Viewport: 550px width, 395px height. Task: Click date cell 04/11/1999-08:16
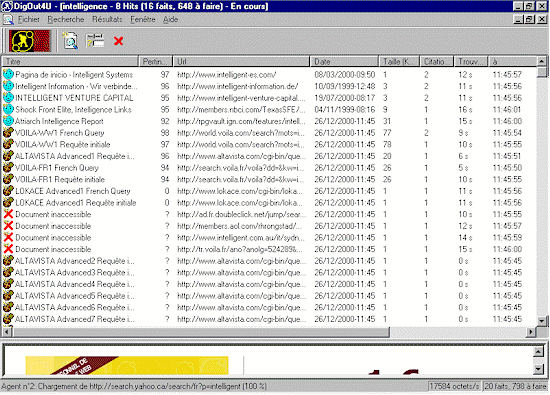point(345,109)
